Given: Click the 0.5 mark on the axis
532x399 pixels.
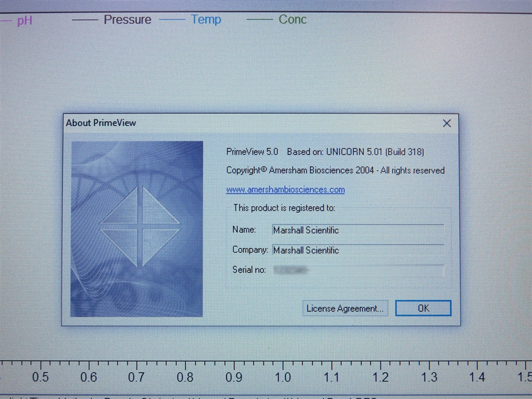Looking at the screenshot, I should click(40, 377).
